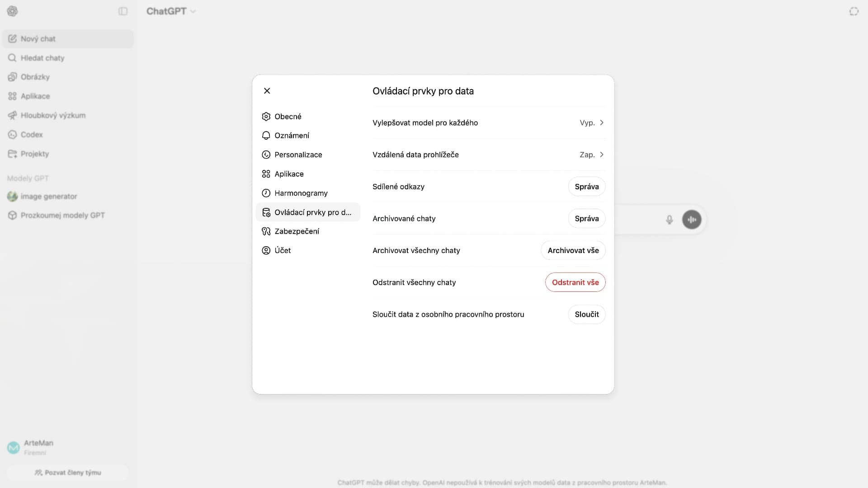The width and height of the screenshot is (868, 488).
Task: Open the Vylepšovat model pro každého setting
Action: [488, 123]
